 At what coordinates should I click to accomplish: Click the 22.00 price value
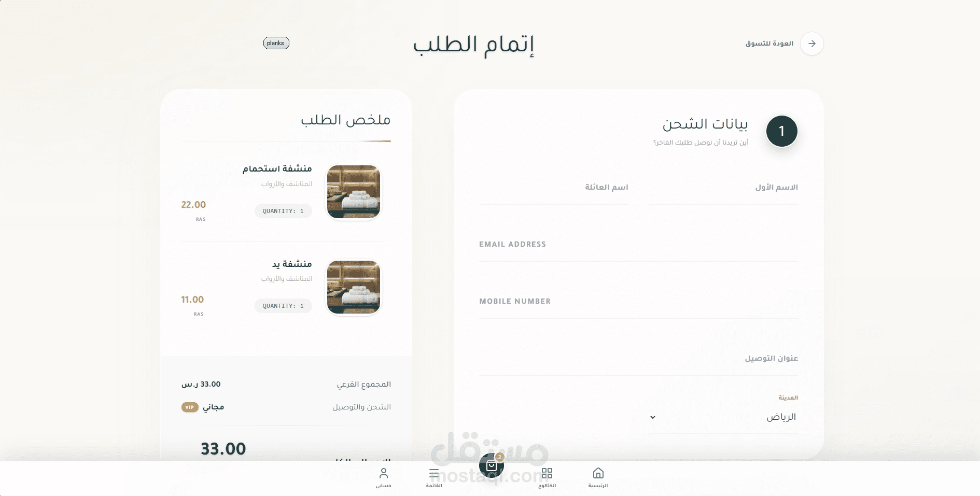coord(193,205)
